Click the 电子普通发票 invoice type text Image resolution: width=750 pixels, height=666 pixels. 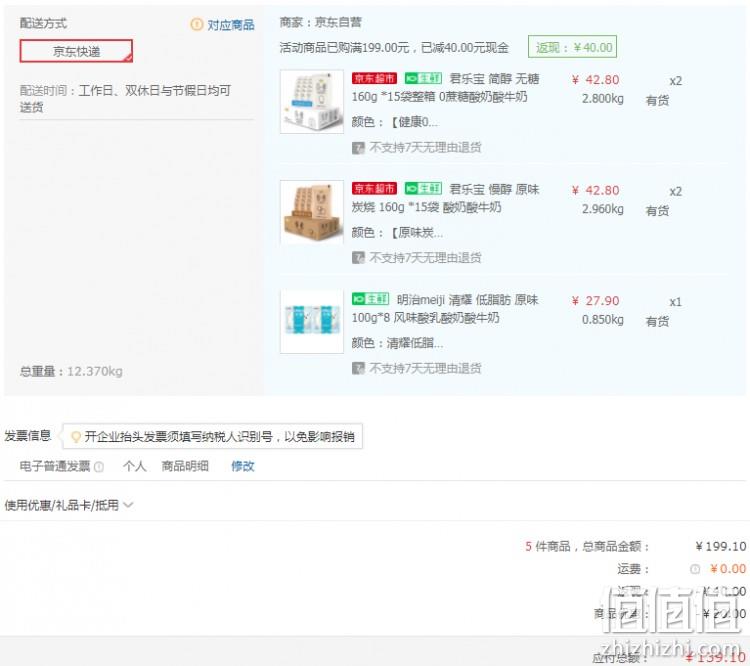pos(55,466)
